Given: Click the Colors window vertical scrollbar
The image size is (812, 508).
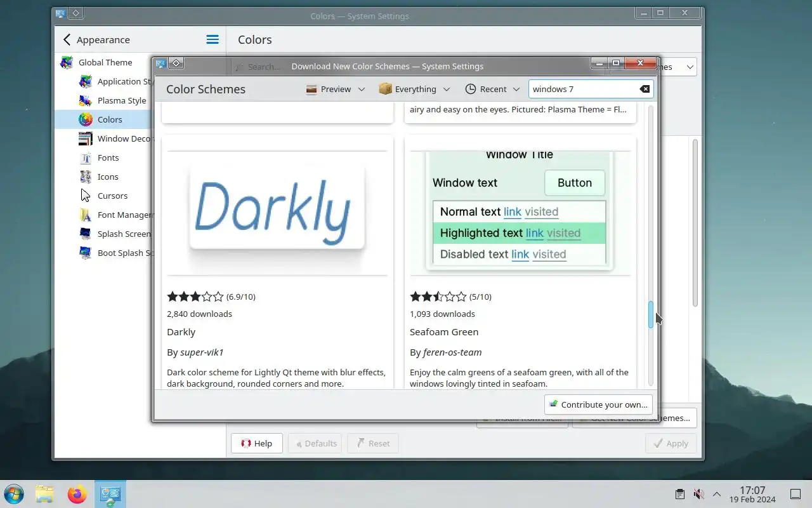Looking at the screenshot, I should (695, 224).
